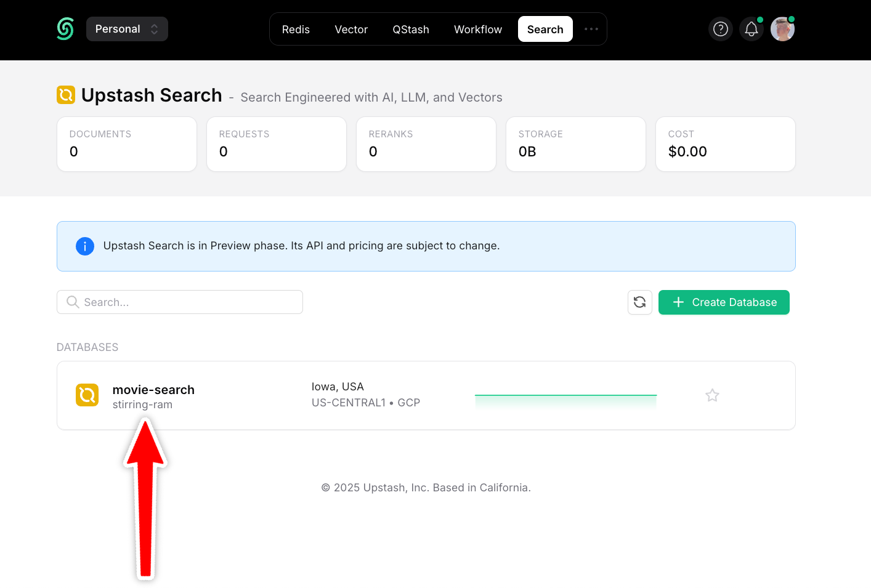Open the three-dots more products menu
871x588 pixels.
pyautogui.click(x=591, y=29)
